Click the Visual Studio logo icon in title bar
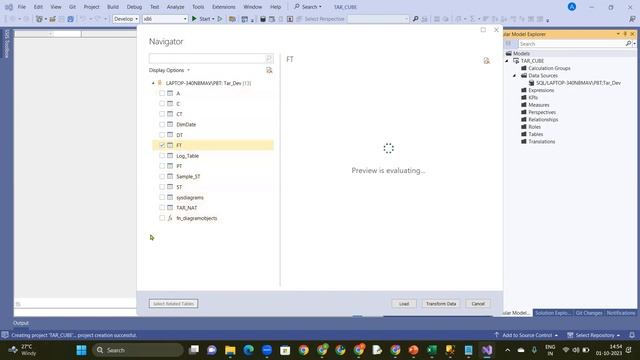This screenshot has height=360, width=640. point(9,7)
